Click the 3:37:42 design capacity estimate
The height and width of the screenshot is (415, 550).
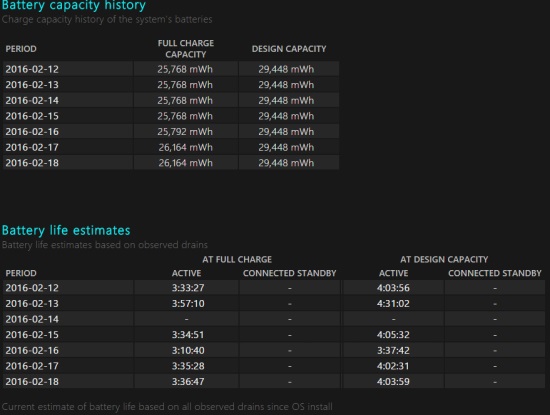[x=393, y=350]
